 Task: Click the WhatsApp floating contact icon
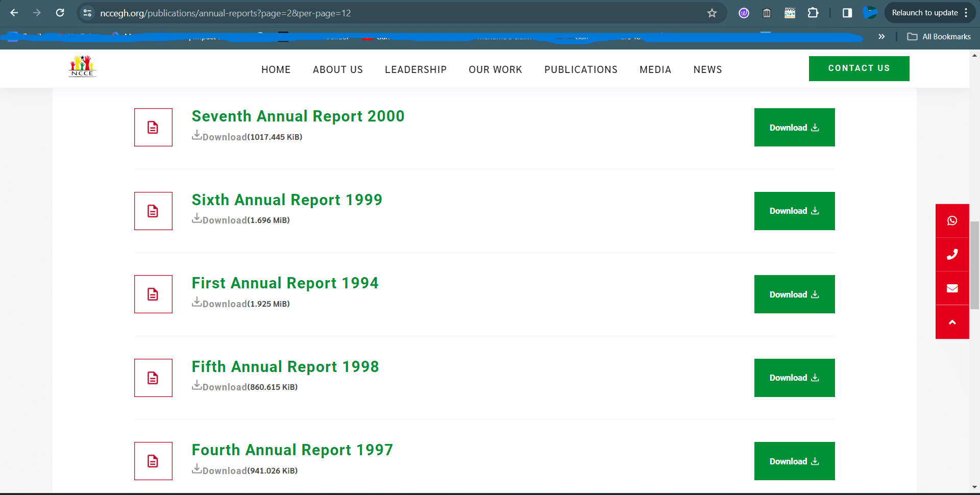[952, 220]
